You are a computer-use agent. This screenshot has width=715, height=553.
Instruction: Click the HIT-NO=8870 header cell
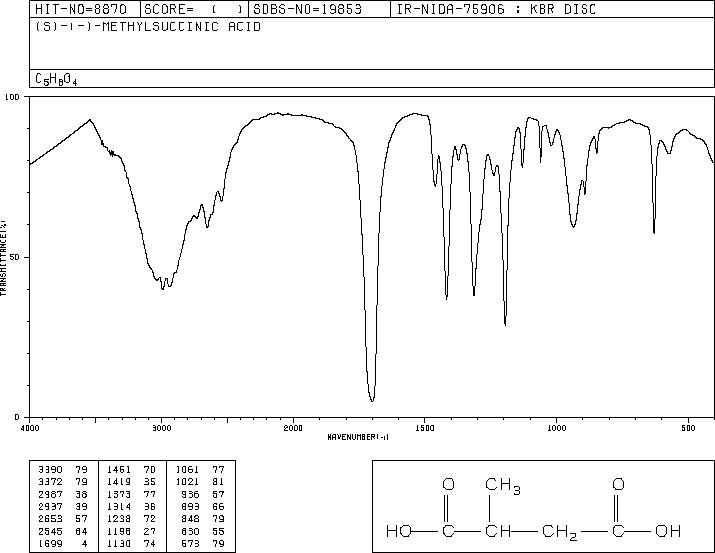pos(81,9)
